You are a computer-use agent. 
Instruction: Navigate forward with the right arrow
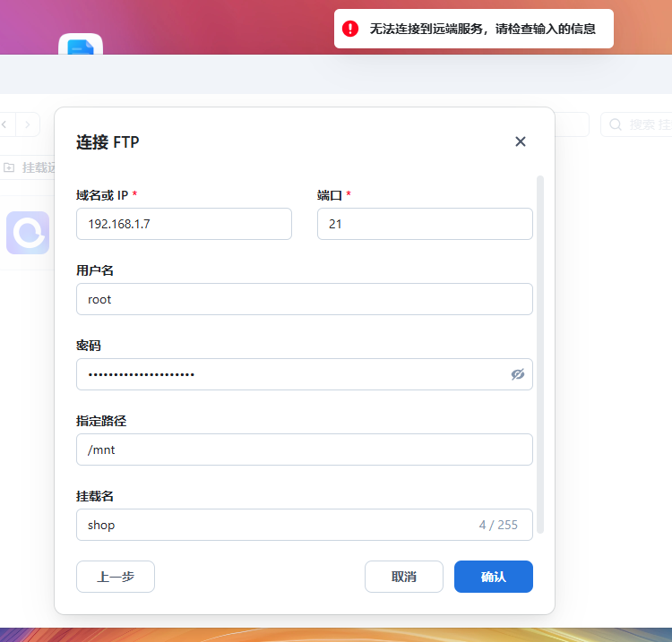28,124
